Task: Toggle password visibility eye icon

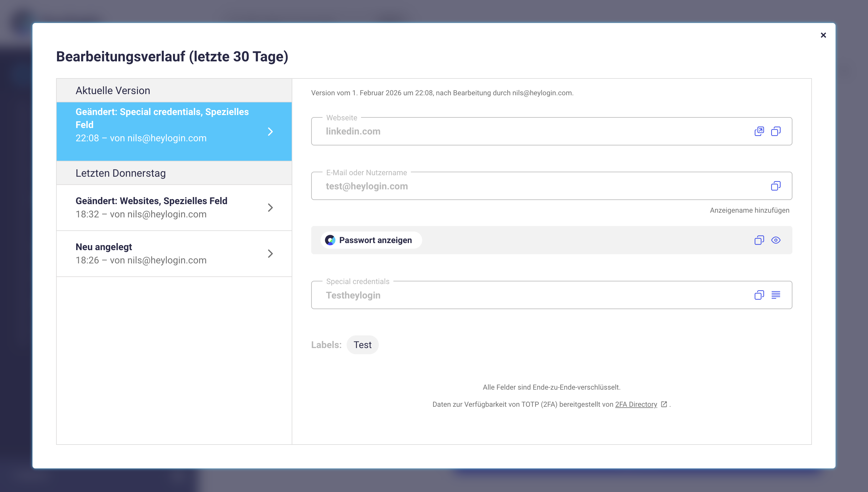Action: pyautogui.click(x=775, y=240)
